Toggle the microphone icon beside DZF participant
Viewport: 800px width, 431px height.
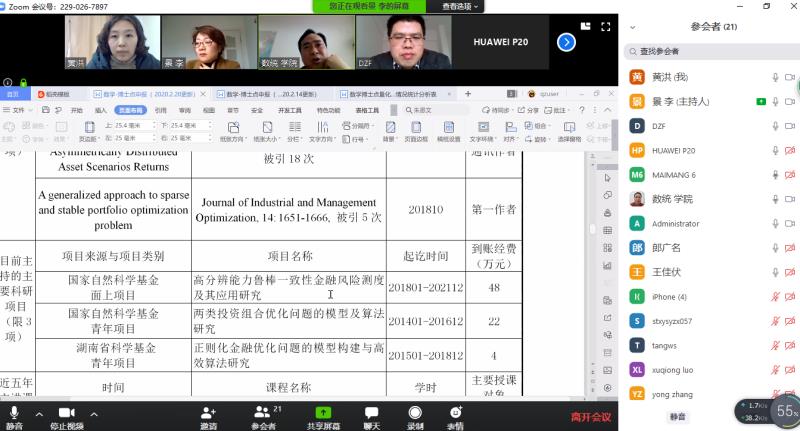(x=775, y=126)
